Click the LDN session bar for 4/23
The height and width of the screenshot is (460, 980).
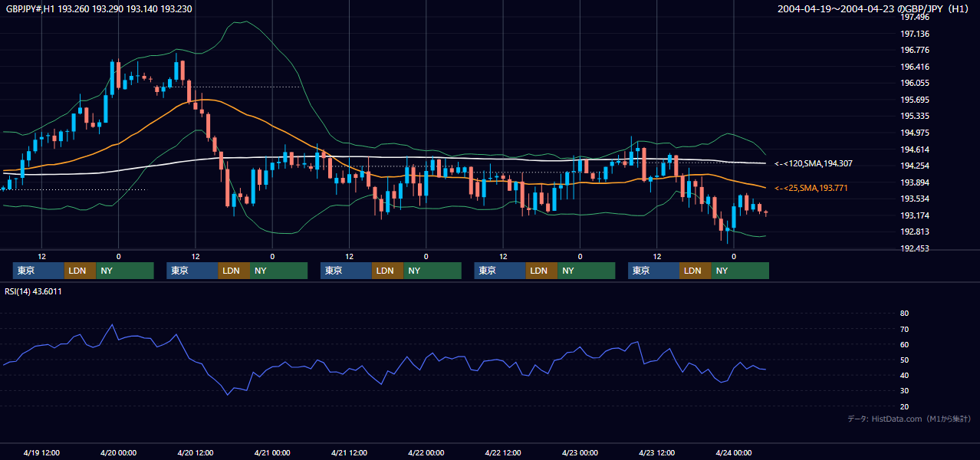coord(696,271)
